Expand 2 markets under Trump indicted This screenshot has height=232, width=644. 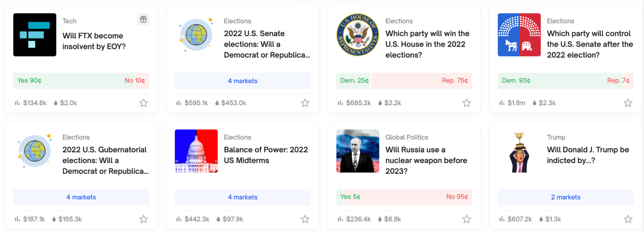coord(566,197)
